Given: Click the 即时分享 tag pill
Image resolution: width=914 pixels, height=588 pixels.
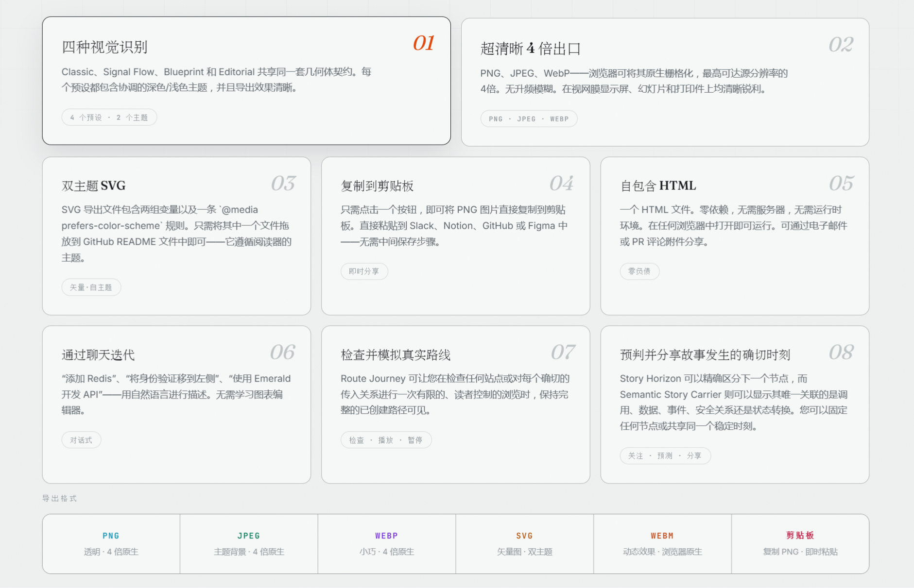Looking at the screenshot, I should tap(364, 271).
